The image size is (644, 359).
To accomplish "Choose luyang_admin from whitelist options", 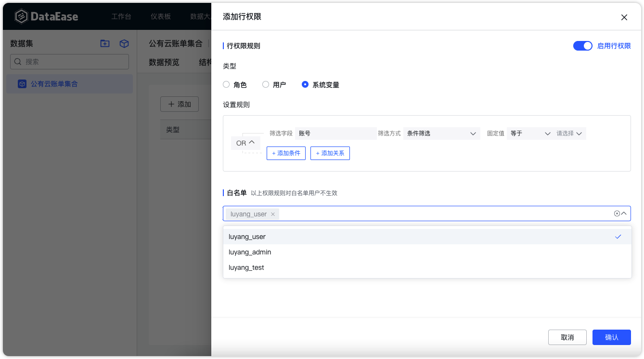I will (427, 252).
